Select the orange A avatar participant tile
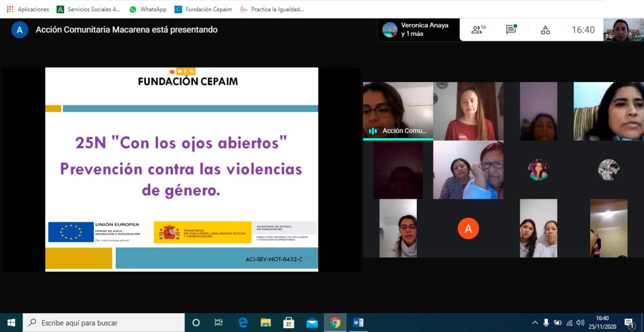Image resolution: width=644 pixels, height=332 pixels. (x=468, y=228)
